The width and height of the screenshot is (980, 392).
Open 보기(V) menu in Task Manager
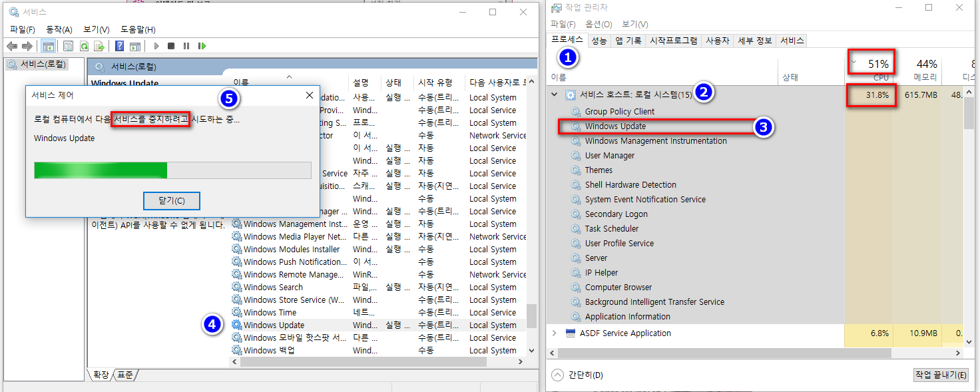point(634,25)
